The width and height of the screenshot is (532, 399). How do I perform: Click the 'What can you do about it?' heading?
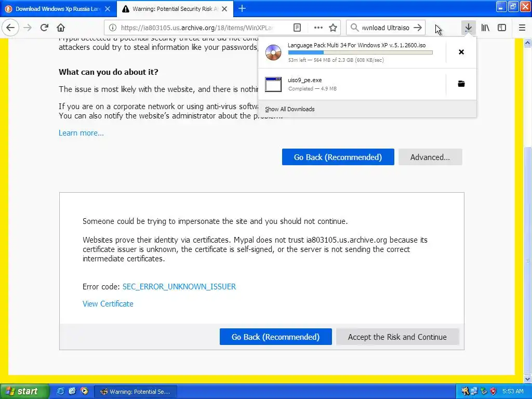[108, 72]
